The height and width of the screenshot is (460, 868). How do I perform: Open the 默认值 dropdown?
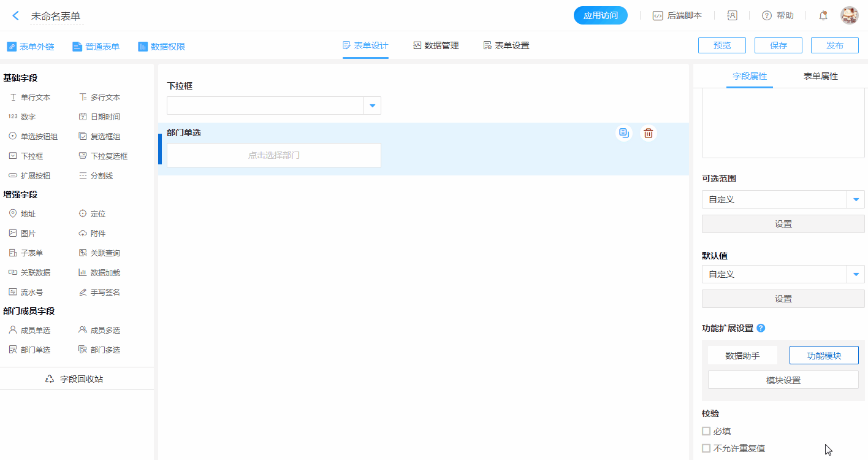856,274
